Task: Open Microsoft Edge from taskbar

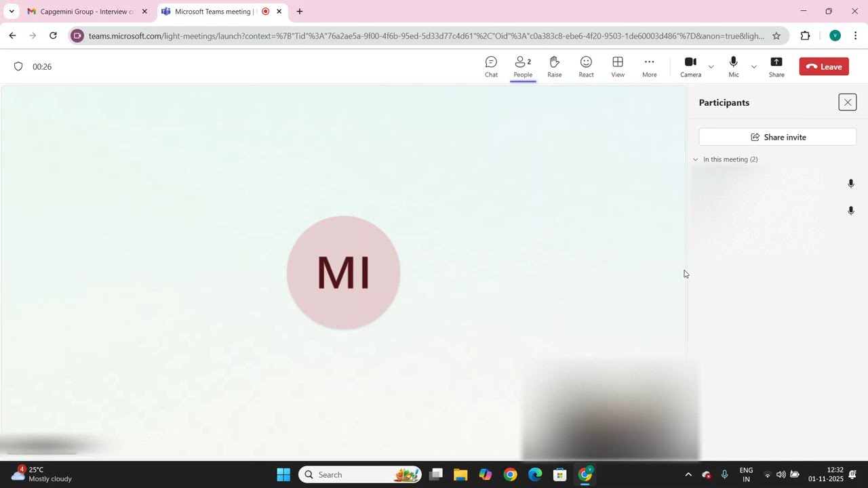Action: (x=535, y=474)
